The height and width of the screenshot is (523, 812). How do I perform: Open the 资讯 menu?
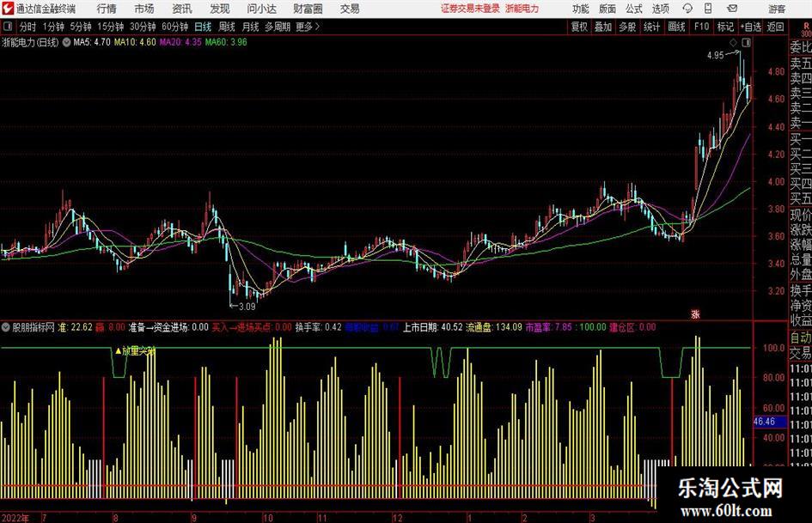[x=182, y=9]
